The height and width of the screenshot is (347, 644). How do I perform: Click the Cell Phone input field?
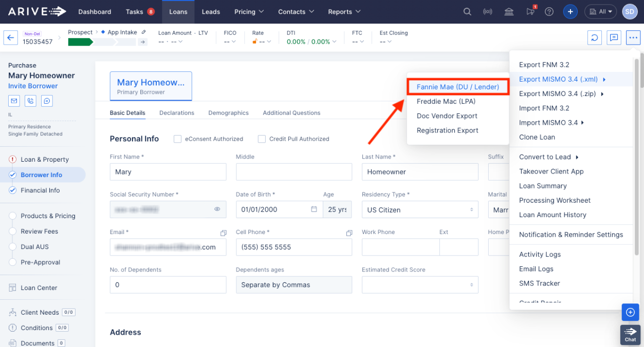tap(294, 247)
